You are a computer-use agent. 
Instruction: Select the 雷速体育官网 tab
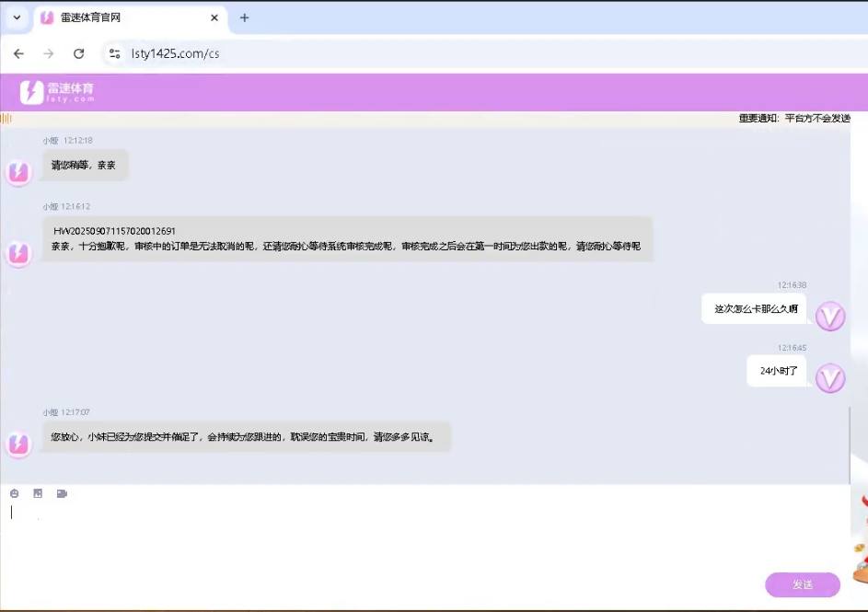click(120, 17)
